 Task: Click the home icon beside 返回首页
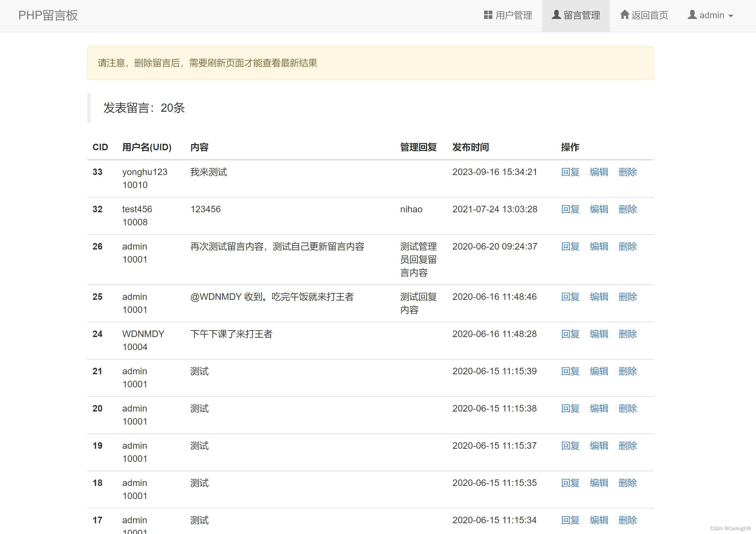[x=625, y=14]
